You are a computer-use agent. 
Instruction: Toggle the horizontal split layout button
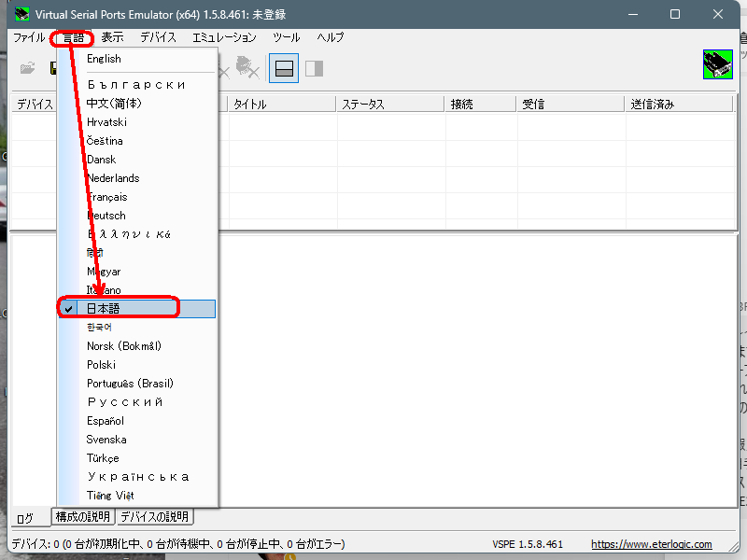coord(284,68)
